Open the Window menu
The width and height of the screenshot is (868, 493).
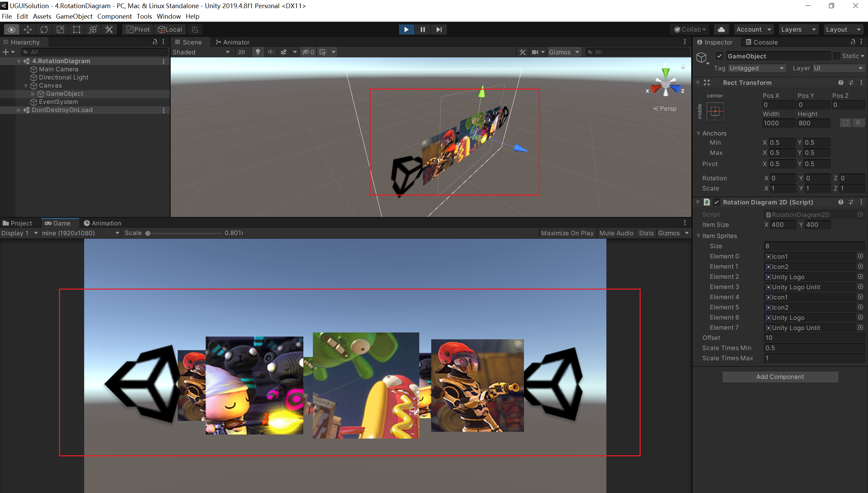[169, 16]
